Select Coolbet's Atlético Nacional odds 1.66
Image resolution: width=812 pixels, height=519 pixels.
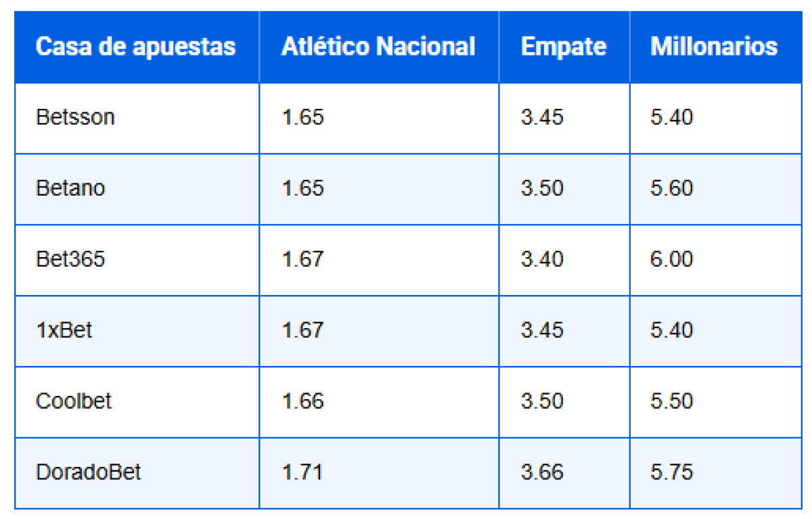(303, 401)
